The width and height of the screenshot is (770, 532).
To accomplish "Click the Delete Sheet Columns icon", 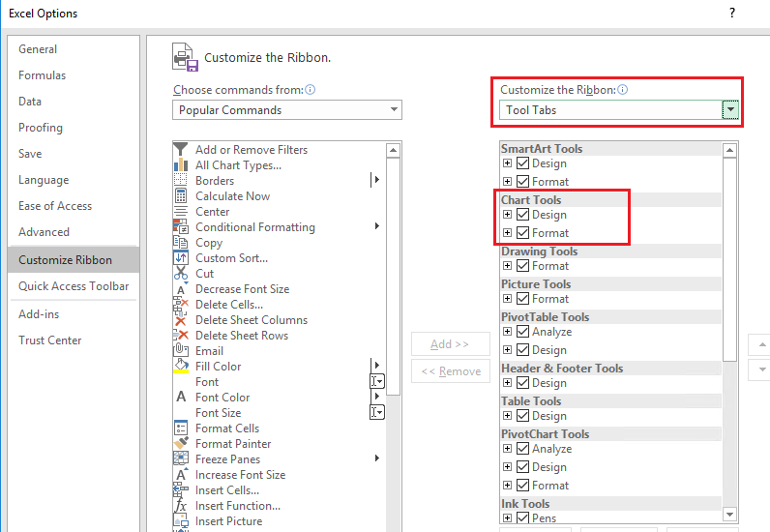I will tap(181, 320).
